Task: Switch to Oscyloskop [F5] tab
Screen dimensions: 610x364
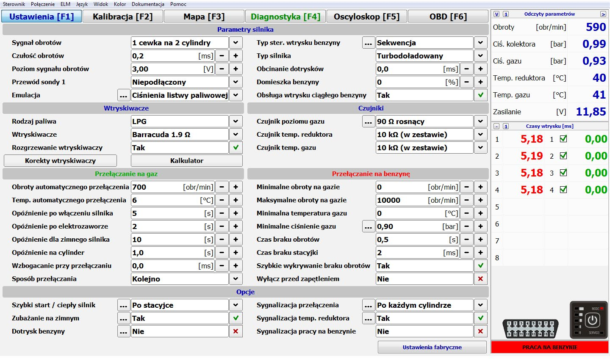Action: pos(367,17)
